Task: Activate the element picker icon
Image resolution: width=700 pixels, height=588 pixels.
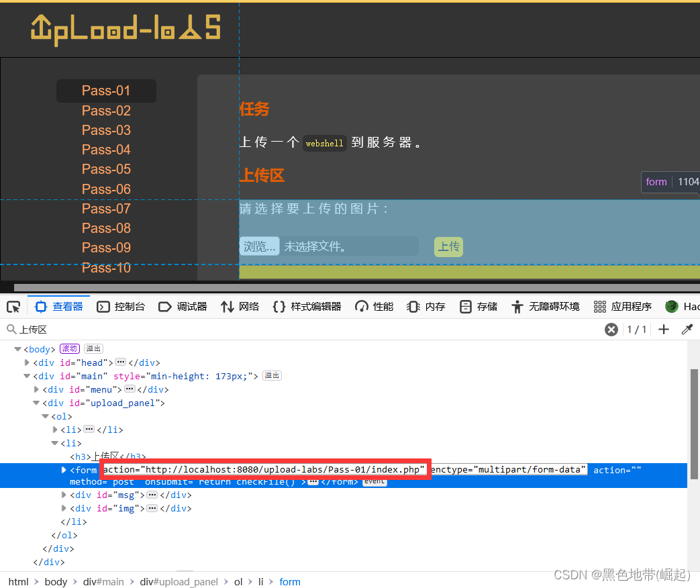Action: click(x=13, y=307)
